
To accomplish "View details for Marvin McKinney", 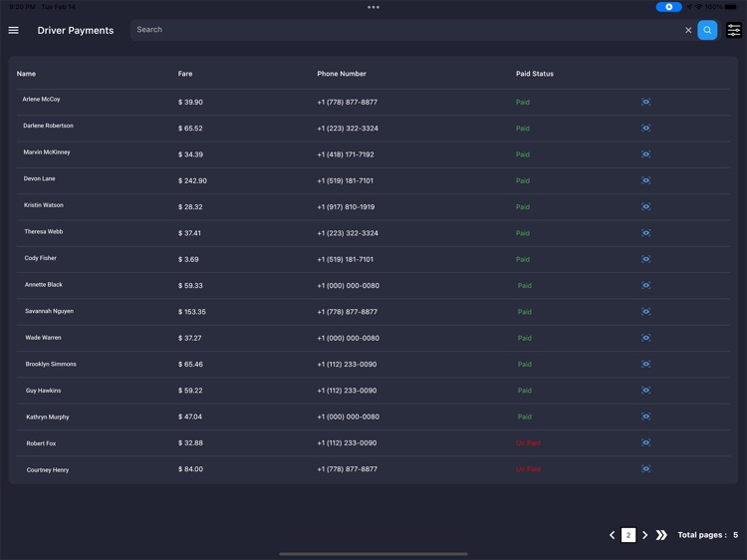I will point(645,153).
